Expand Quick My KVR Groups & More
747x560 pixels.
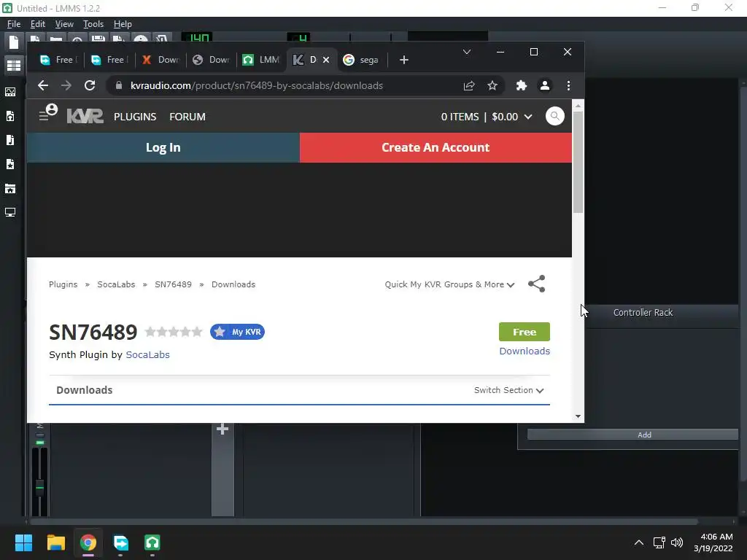[x=449, y=284]
